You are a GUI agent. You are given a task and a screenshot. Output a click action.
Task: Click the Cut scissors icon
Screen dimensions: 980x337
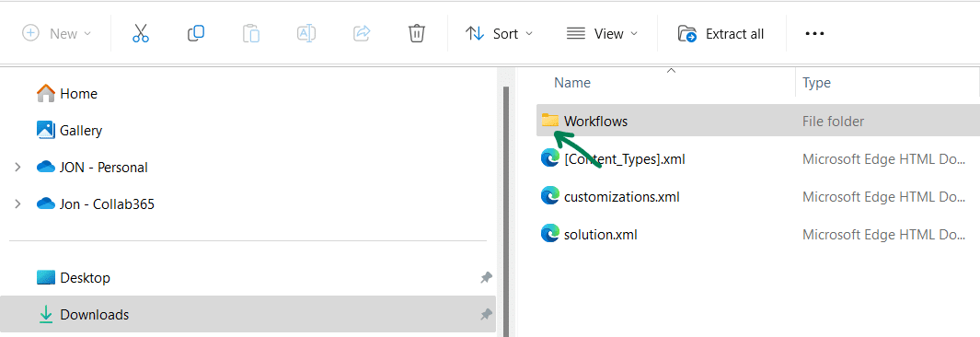coord(142,33)
